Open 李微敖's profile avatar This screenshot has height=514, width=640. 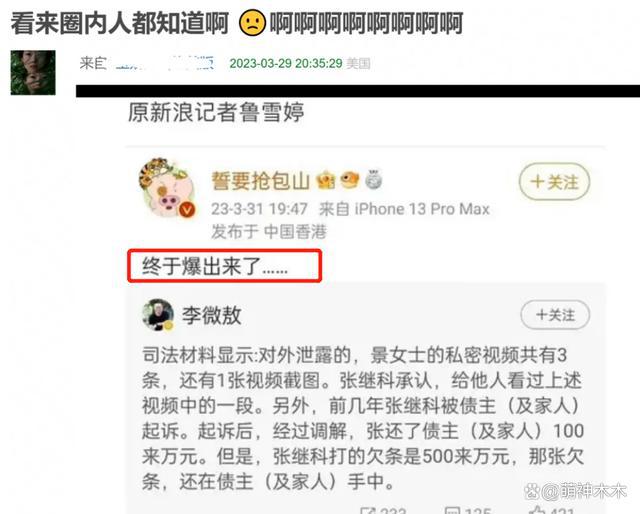[158, 315]
